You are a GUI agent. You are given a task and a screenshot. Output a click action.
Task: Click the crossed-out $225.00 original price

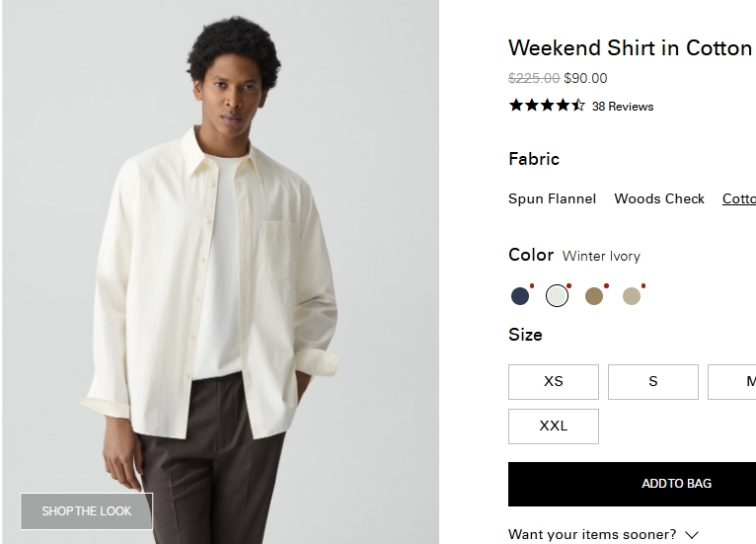point(533,78)
